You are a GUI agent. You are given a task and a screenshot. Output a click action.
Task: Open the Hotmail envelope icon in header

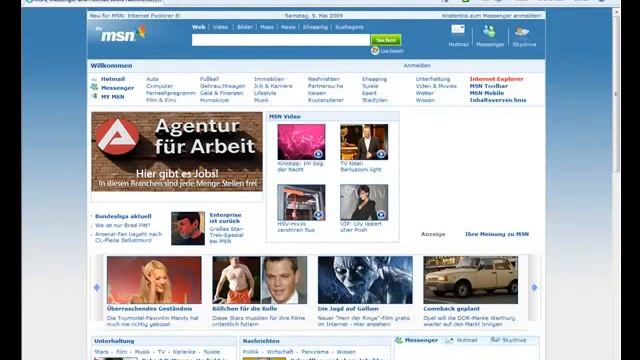point(458,29)
